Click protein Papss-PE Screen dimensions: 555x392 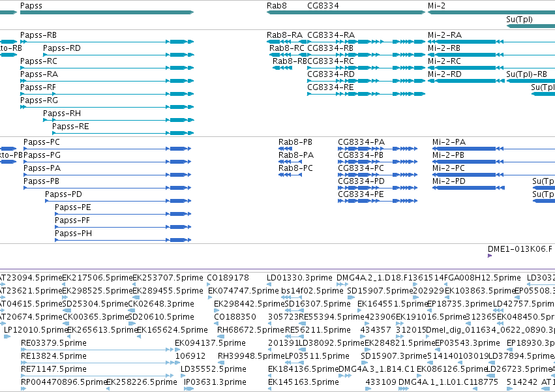tap(72, 208)
